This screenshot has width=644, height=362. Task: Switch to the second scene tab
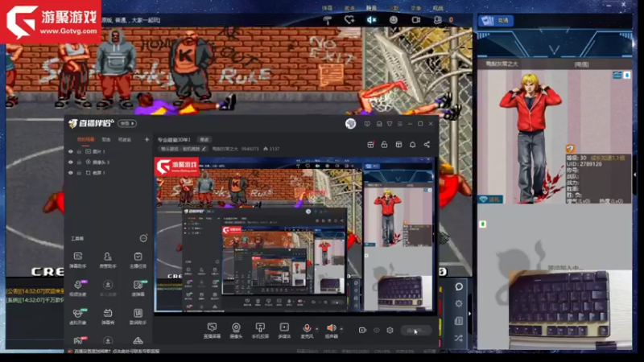point(106,139)
